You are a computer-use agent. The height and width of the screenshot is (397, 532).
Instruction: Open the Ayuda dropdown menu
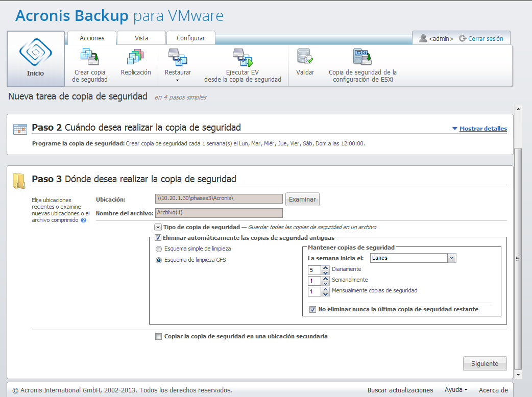click(x=455, y=390)
